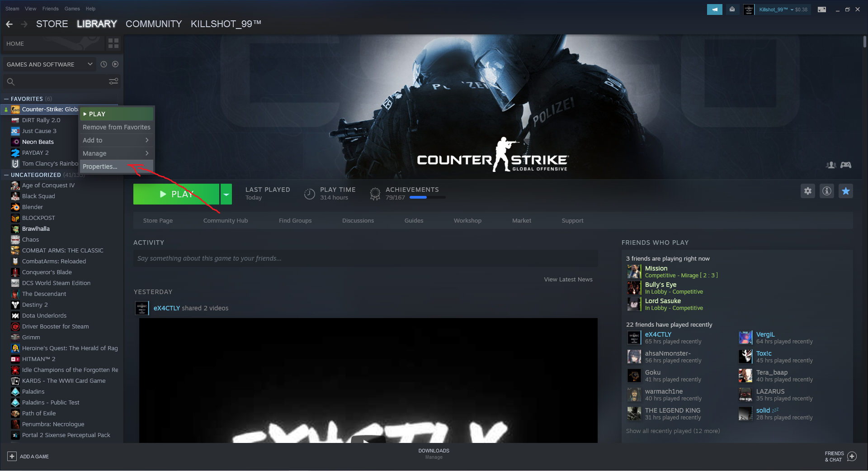868x471 pixels.
Task: Open Games and Software dropdown
Action: pyautogui.click(x=49, y=64)
